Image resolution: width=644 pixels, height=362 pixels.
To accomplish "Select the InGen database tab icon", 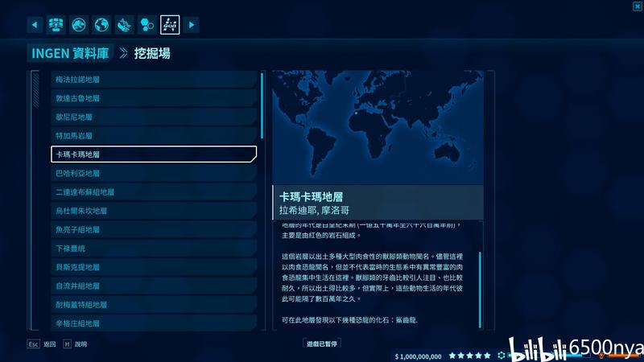I will 170,25.
